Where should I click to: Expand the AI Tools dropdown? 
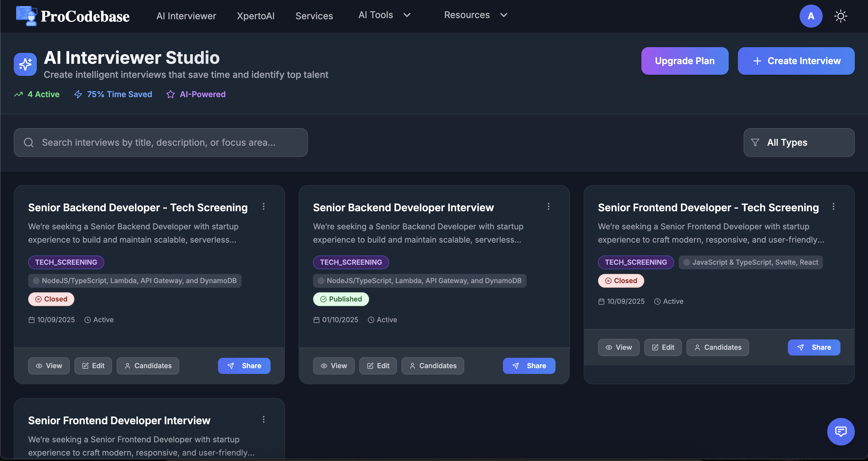[x=384, y=15]
